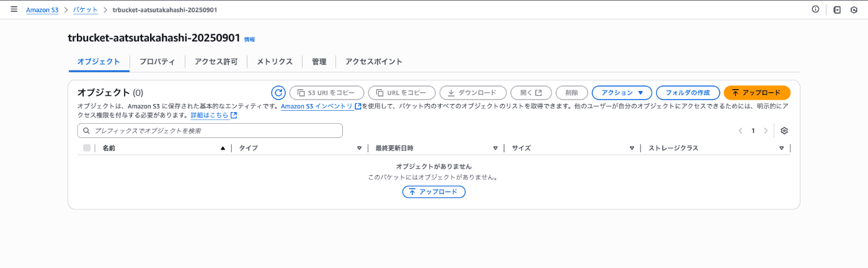
Task: Sort by ストレージクラス column arrow
Action: (782, 149)
